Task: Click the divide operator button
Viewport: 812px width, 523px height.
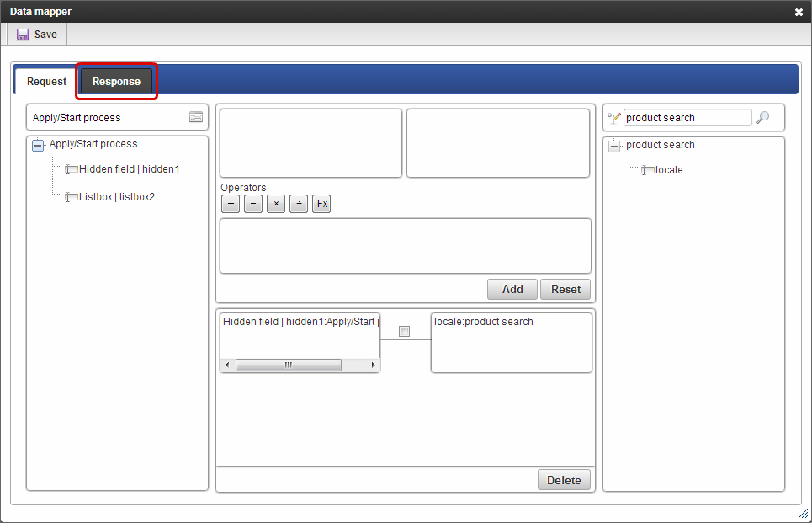Action: pos(299,204)
